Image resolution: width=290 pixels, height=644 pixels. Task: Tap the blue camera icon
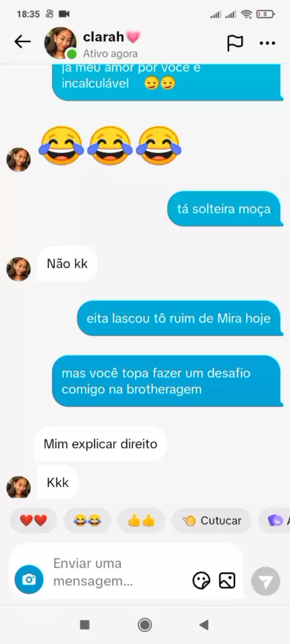(29, 579)
